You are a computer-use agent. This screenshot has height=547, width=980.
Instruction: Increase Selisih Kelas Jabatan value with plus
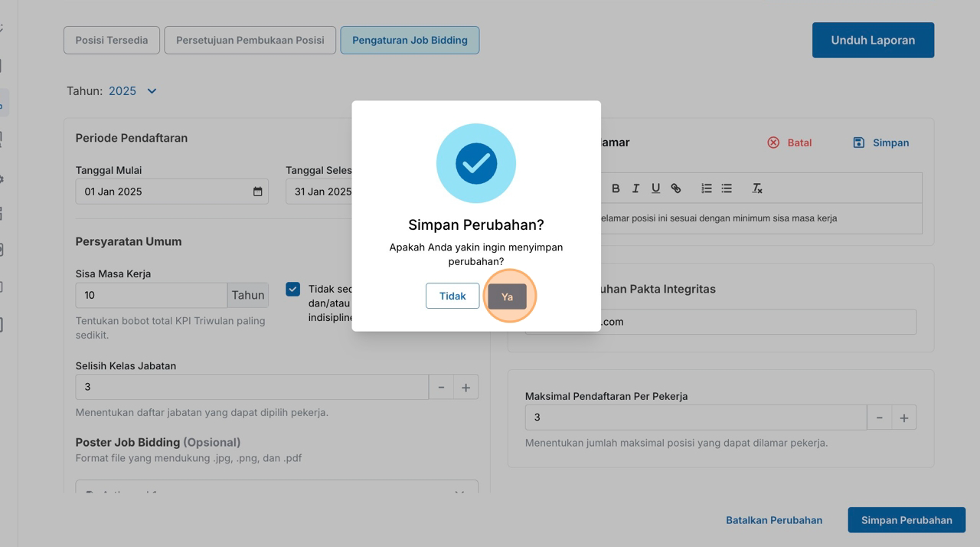point(465,388)
